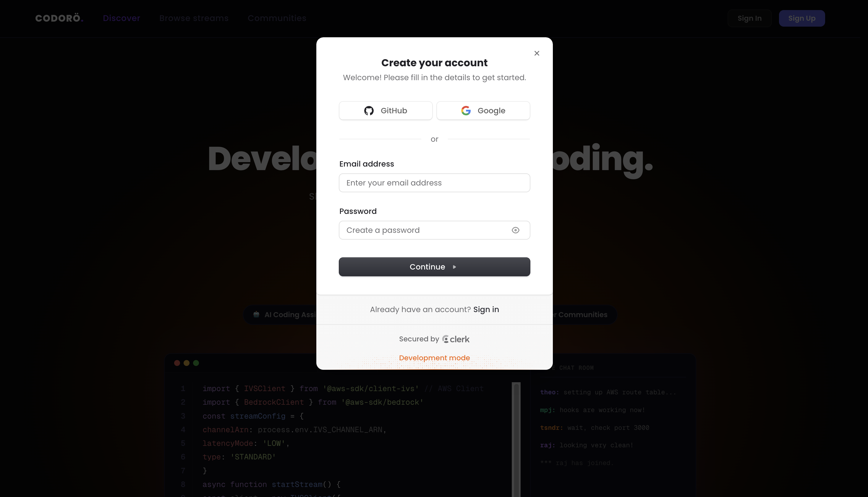Toggle password visibility with the eye icon
The height and width of the screenshot is (497, 868).
(x=515, y=230)
